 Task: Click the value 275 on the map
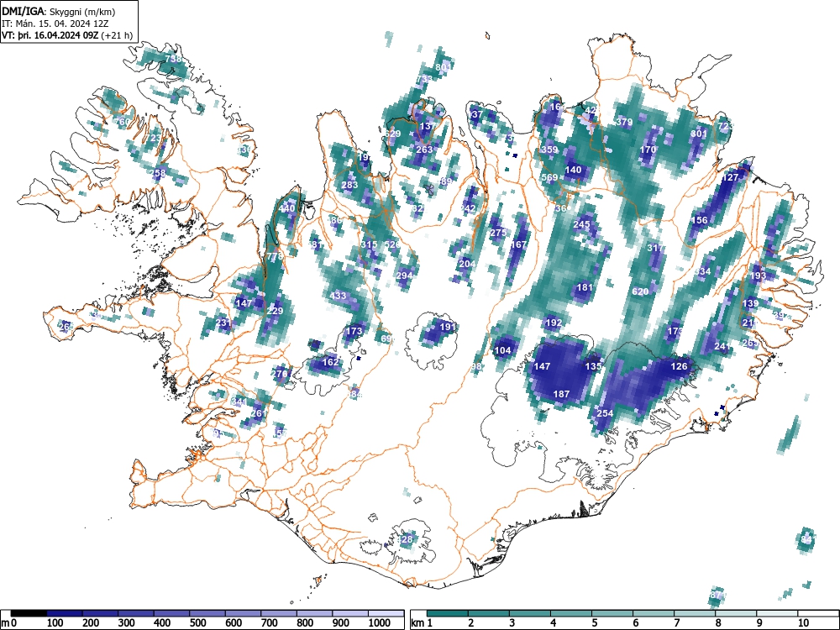coord(498,233)
